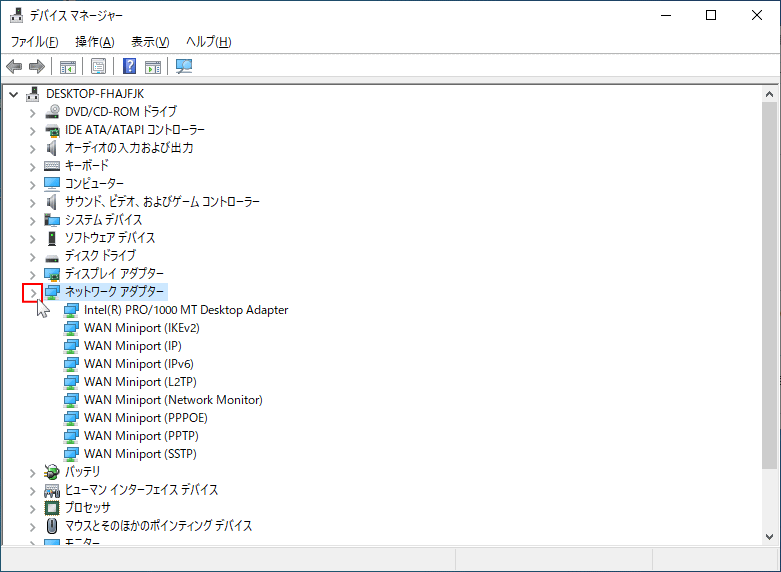The image size is (781, 572).
Task: Open the Properties toolbar icon
Action: pyautogui.click(x=99, y=66)
